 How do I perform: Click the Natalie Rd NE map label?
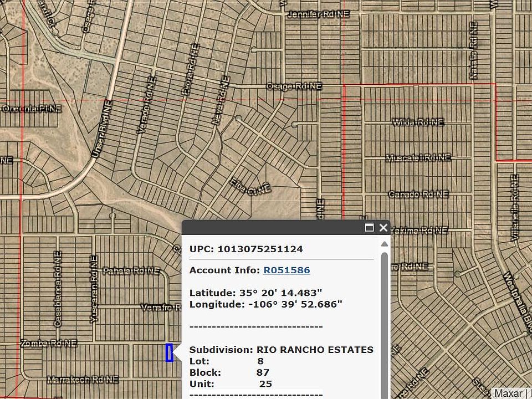click(474, 50)
